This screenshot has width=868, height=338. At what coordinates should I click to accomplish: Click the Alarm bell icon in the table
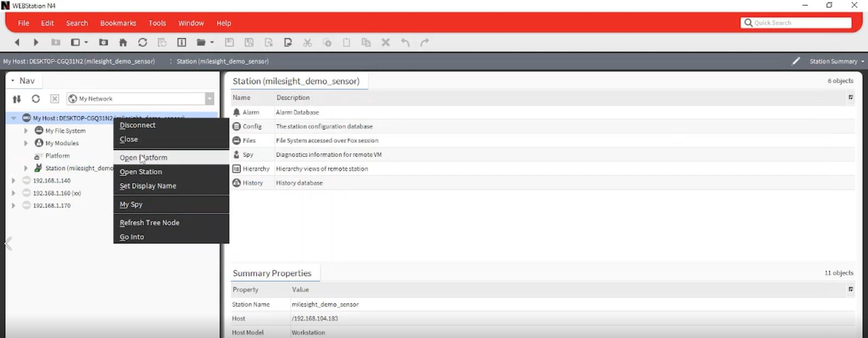click(x=237, y=112)
